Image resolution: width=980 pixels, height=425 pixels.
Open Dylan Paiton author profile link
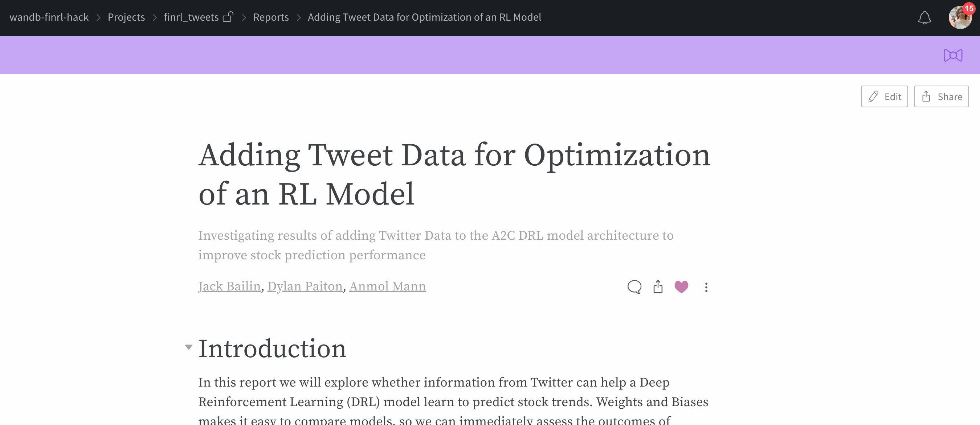(x=305, y=286)
